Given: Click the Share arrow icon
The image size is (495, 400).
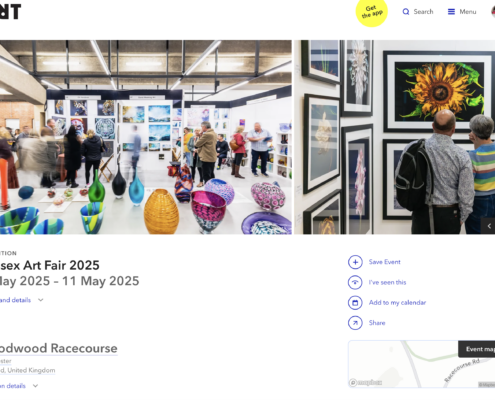Looking at the screenshot, I should point(355,323).
